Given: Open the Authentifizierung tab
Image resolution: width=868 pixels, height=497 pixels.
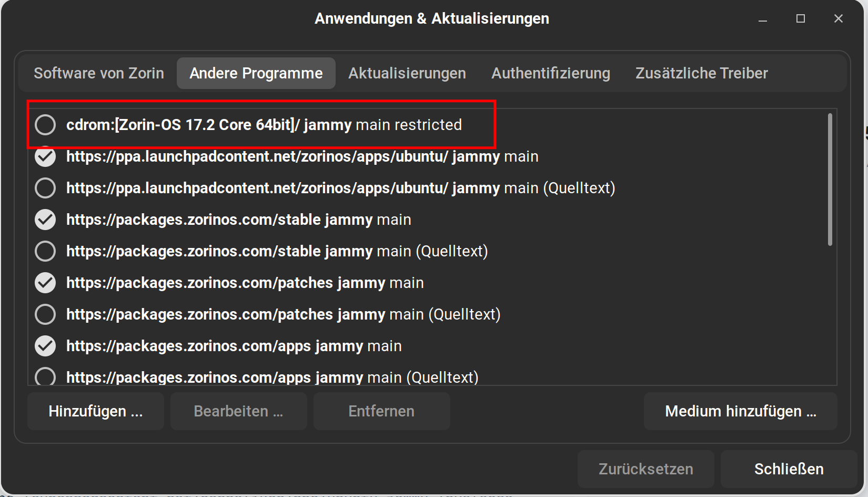Looking at the screenshot, I should point(551,73).
